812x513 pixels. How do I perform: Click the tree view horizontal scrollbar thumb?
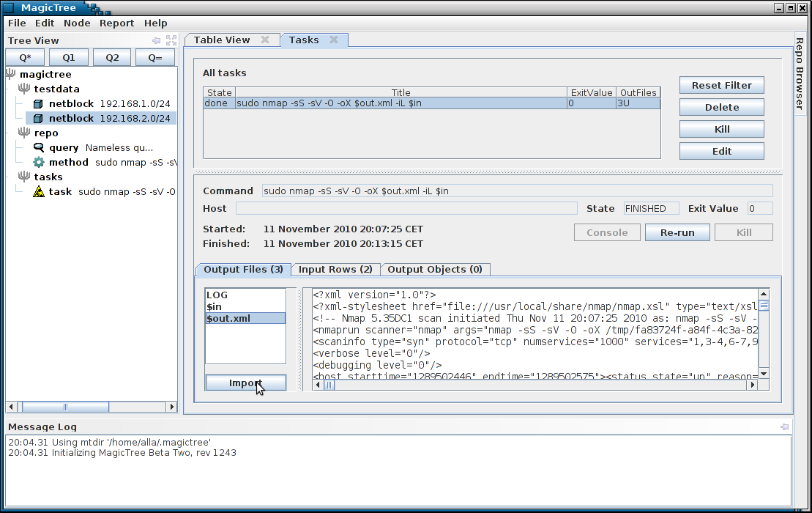[x=65, y=407]
